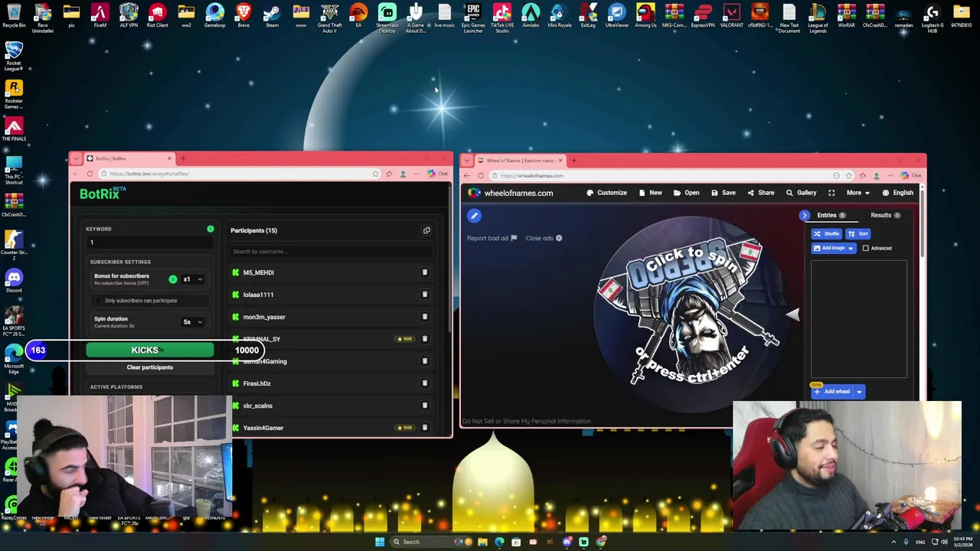The height and width of the screenshot is (551, 980).
Task: Delete participant FirasLhDz
Action: click(425, 383)
